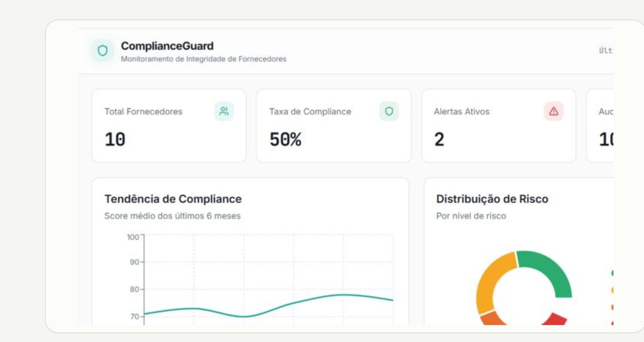
Task: Click the Por nível de risco subtitle
Action: point(471,216)
